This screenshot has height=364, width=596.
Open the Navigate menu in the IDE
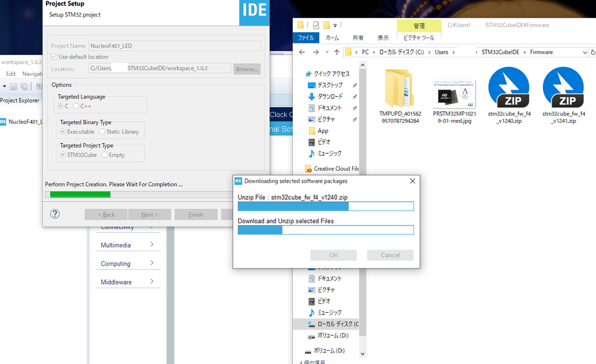pyautogui.click(x=32, y=74)
